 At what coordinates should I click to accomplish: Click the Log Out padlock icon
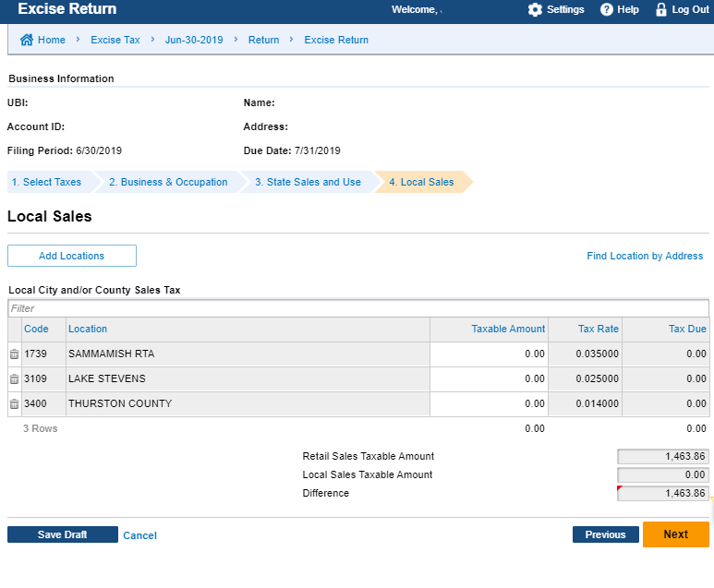pyautogui.click(x=660, y=9)
